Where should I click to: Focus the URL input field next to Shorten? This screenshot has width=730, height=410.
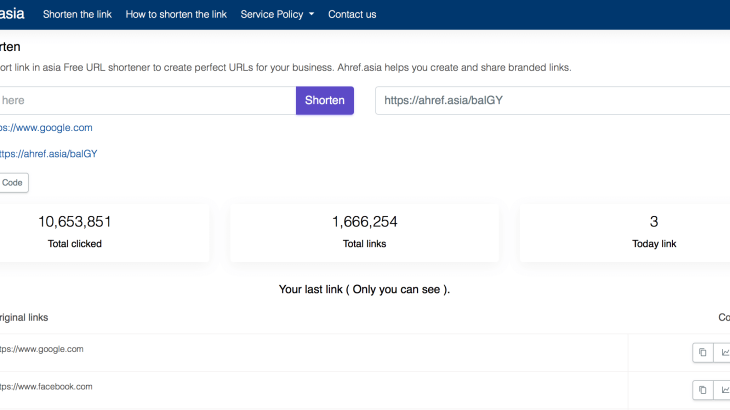pos(147,100)
